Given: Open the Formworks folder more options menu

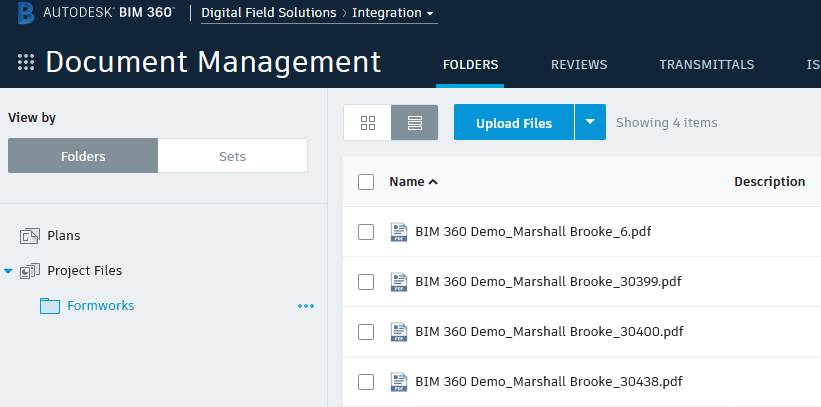Looking at the screenshot, I should [306, 306].
